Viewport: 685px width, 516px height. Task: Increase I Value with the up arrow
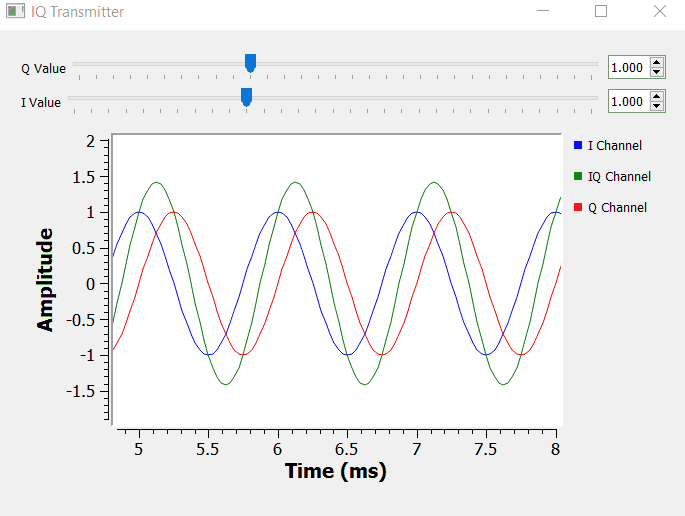tap(656, 97)
